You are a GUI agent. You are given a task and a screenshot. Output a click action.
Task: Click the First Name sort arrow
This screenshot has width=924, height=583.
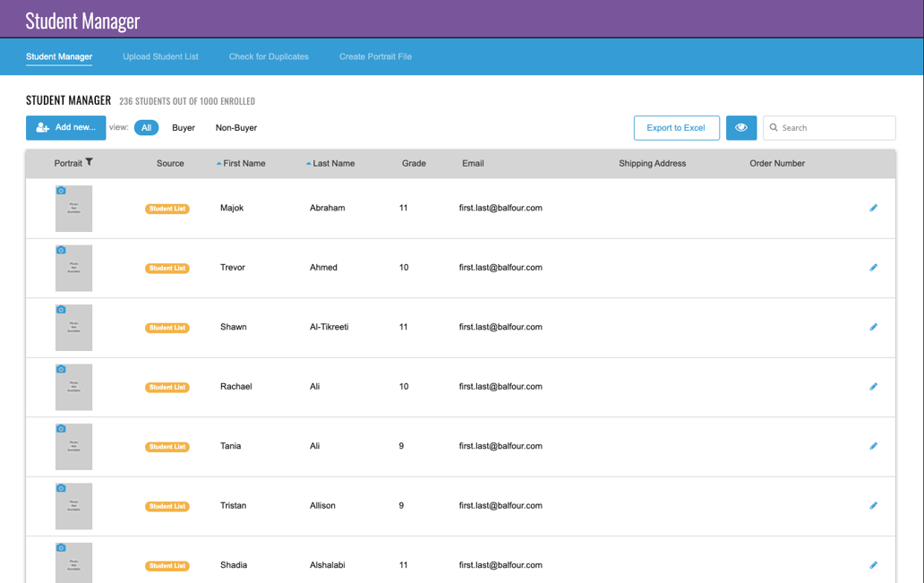[217, 163]
